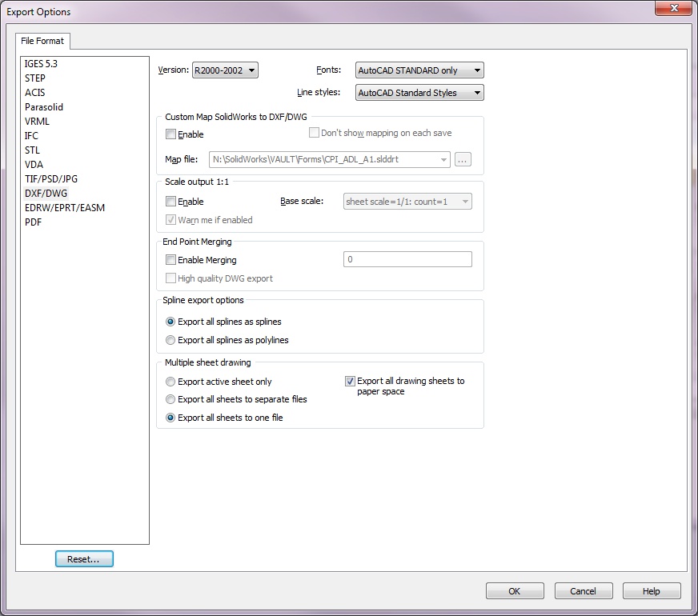Choose ACIS file format

(35, 93)
